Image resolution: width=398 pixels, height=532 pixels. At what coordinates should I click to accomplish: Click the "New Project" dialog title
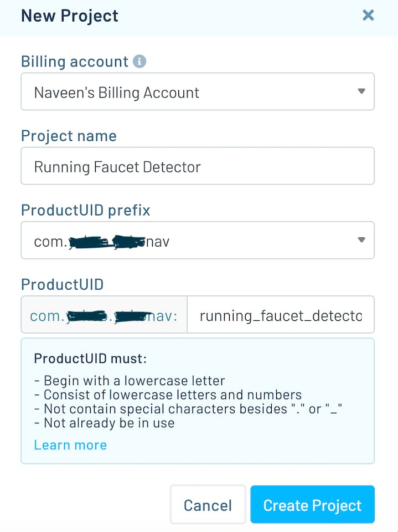pos(70,16)
